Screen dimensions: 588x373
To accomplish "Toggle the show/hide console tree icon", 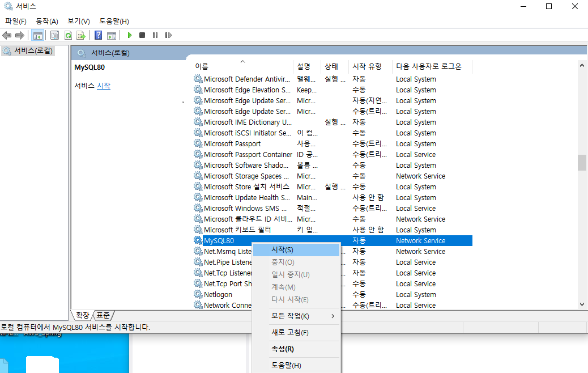I will 37,35.
